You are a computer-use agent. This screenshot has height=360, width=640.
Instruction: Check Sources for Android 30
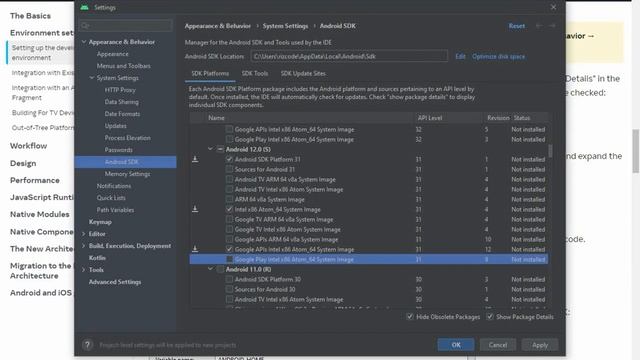click(229, 289)
